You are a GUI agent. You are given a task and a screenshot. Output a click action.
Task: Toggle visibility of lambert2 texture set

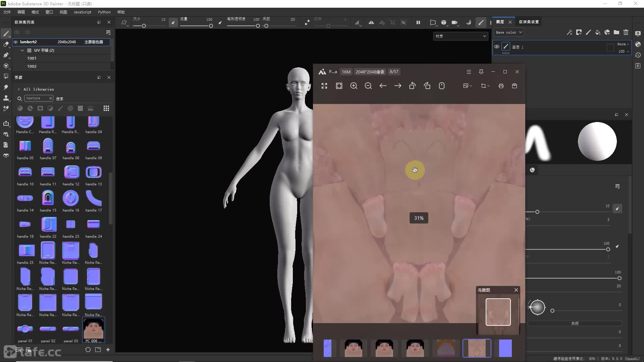[x=16, y=42]
